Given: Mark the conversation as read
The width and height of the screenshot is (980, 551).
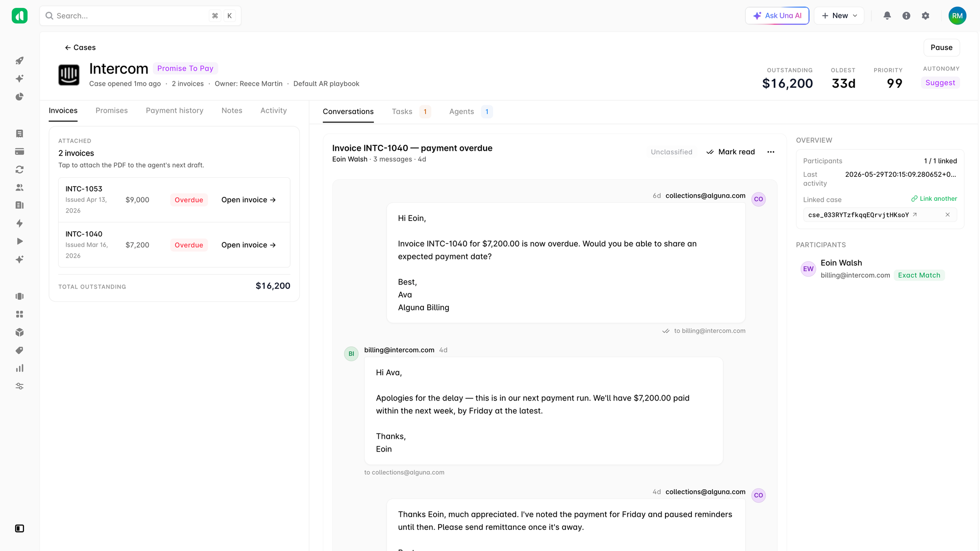Looking at the screenshot, I should [731, 152].
